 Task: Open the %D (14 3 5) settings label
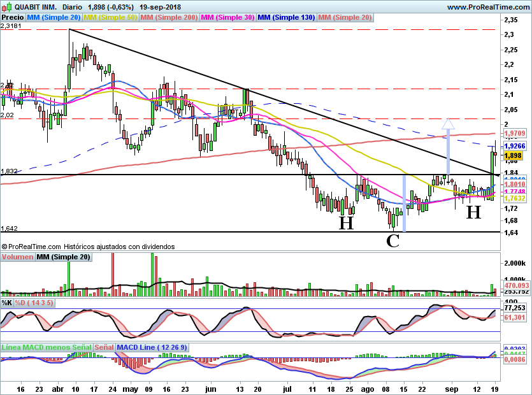tap(34, 303)
